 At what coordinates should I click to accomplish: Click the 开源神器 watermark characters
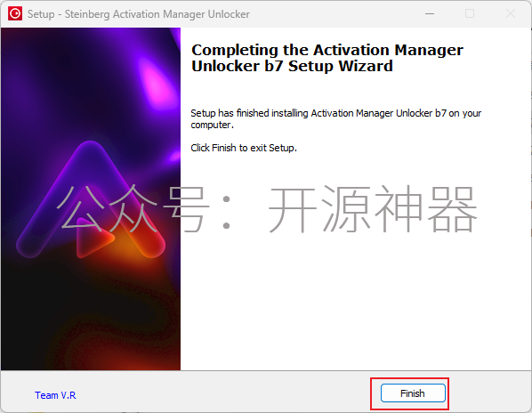pyautogui.click(x=373, y=208)
